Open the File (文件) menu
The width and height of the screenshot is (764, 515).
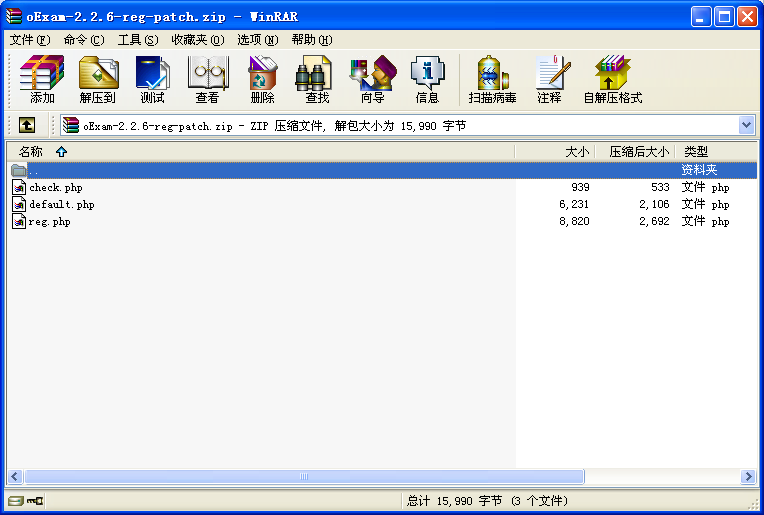pyautogui.click(x=30, y=39)
